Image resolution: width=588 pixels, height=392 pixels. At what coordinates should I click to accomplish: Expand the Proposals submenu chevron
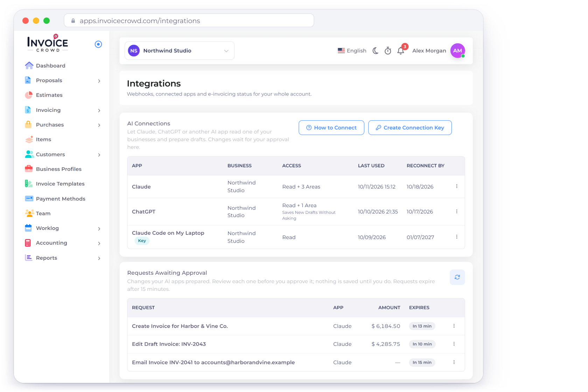(99, 81)
